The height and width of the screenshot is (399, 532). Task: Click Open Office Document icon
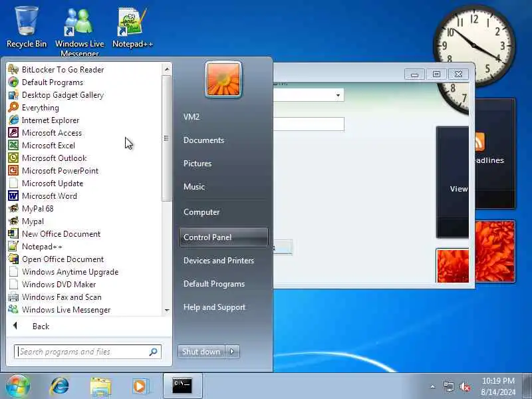coord(13,259)
